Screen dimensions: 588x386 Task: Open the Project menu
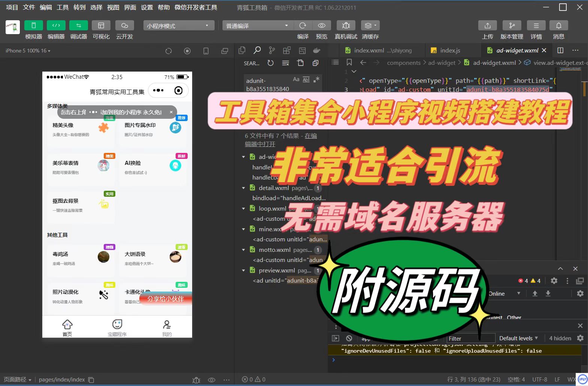tap(12, 7)
